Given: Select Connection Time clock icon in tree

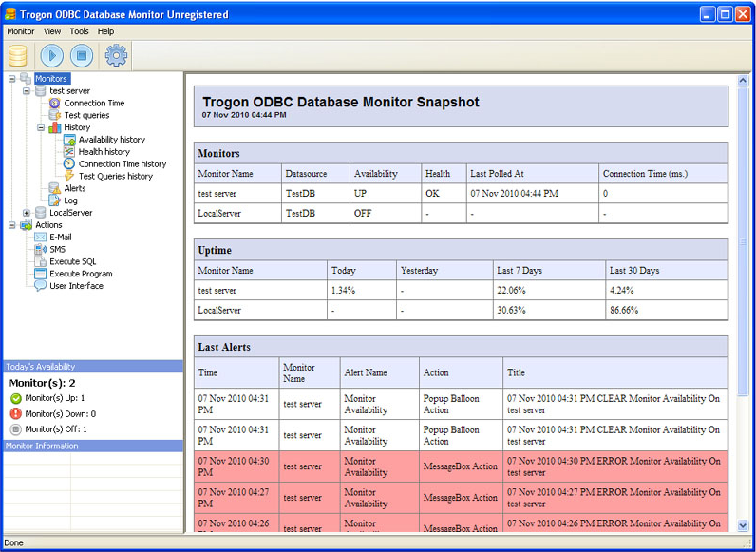Looking at the screenshot, I should pyautogui.click(x=55, y=103).
